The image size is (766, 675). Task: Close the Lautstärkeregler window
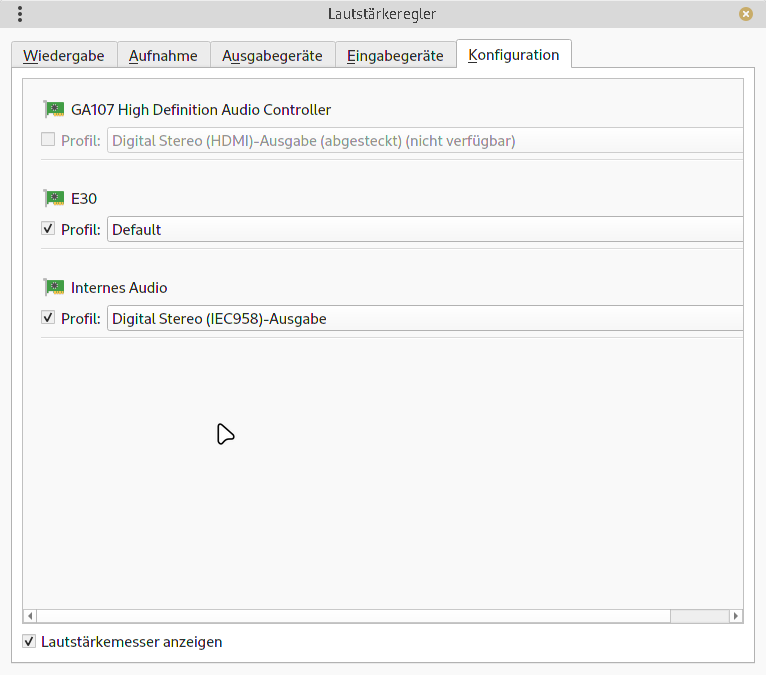pyautogui.click(x=745, y=14)
